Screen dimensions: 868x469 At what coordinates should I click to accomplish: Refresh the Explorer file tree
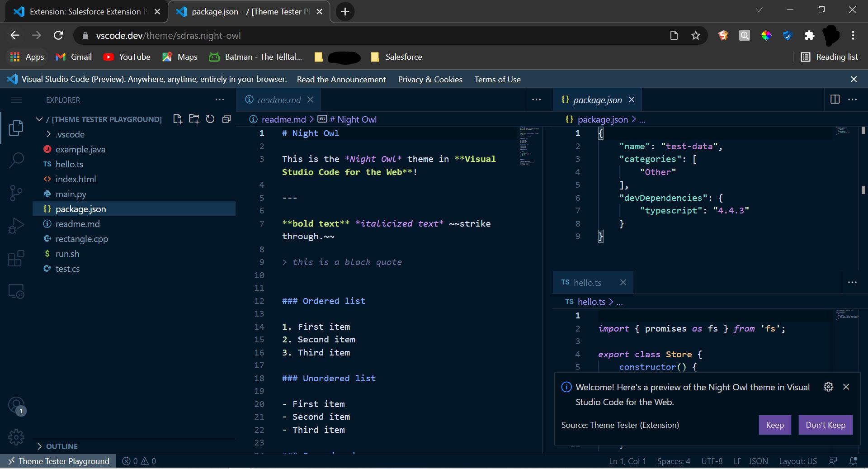pyautogui.click(x=210, y=119)
